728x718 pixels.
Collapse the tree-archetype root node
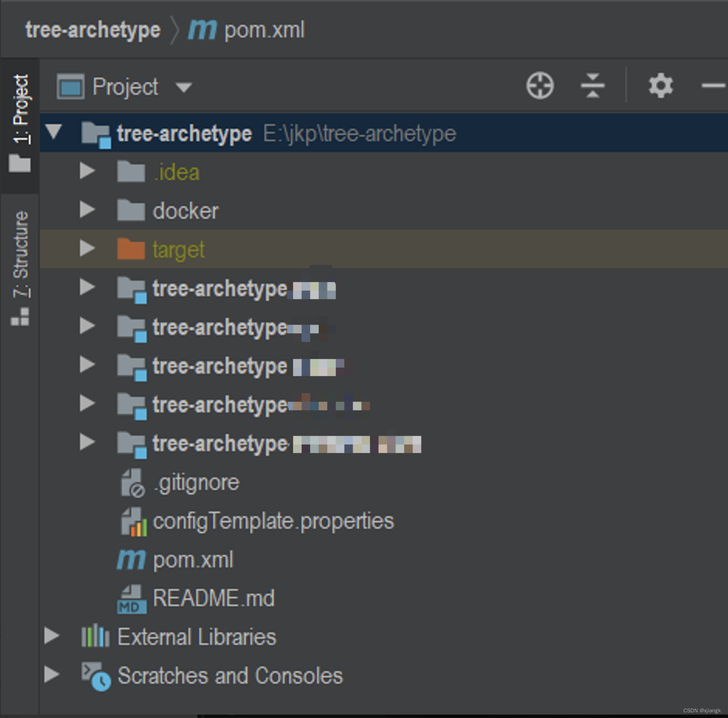(x=54, y=132)
